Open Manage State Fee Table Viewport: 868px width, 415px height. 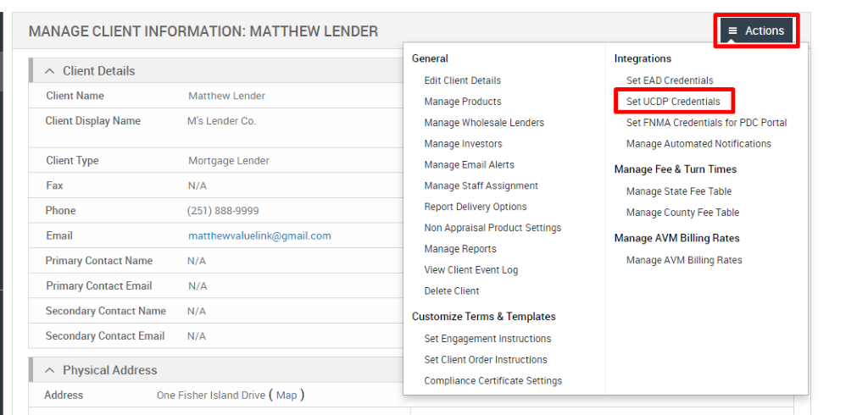tap(678, 191)
